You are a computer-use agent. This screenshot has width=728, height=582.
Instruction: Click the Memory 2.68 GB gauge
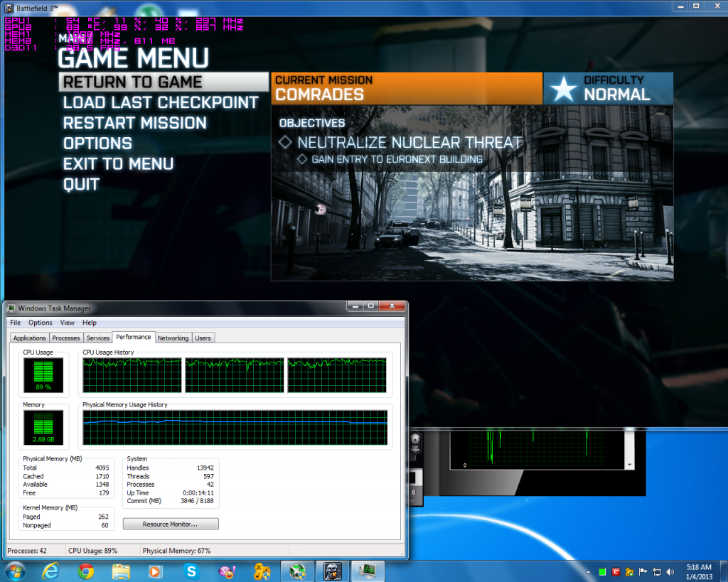pyautogui.click(x=43, y=428)
